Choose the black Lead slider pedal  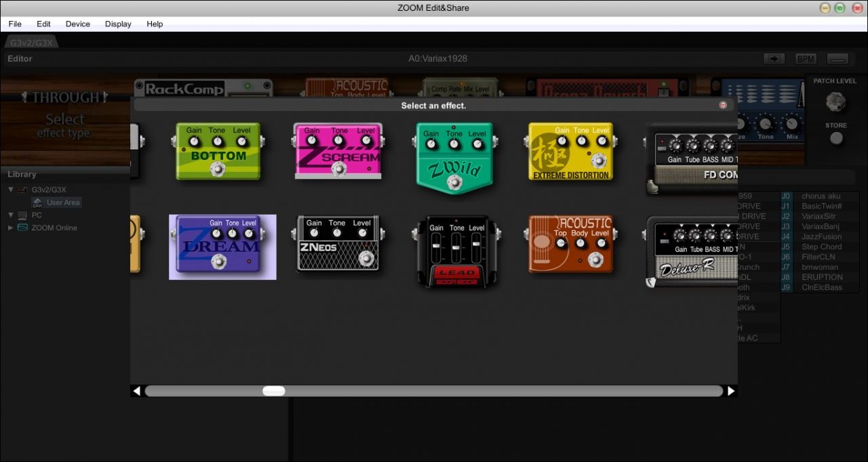pyautogui.click(x=457, y=251)
